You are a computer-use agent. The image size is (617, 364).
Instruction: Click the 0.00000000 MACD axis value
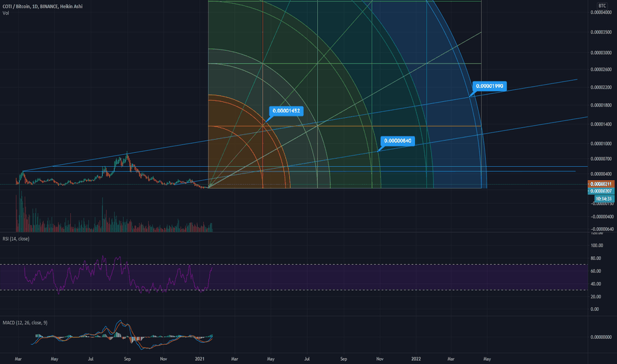[601, 338]
